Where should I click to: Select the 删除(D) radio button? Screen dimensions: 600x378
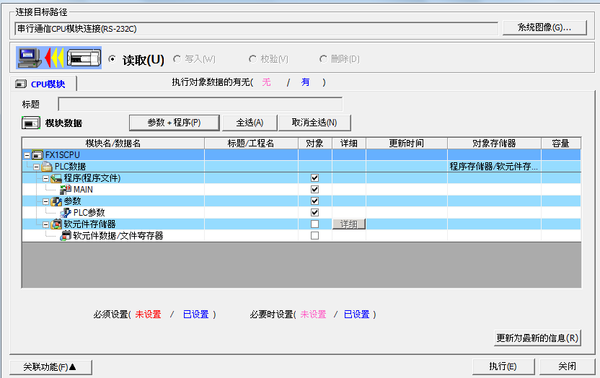coord(323,59)
